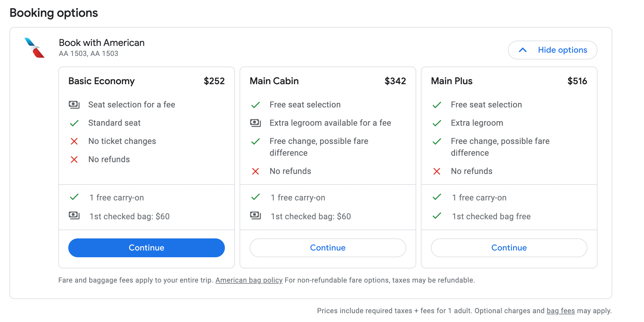Click the green checkmark next to Standard seat
This screenshot has width=644, height=322.
tap(74, 123)
